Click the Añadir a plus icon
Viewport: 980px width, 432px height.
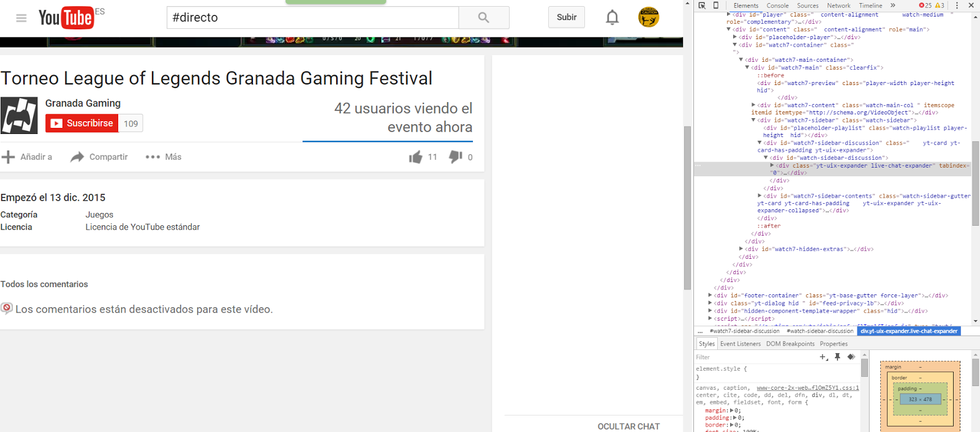pos(8,157)
